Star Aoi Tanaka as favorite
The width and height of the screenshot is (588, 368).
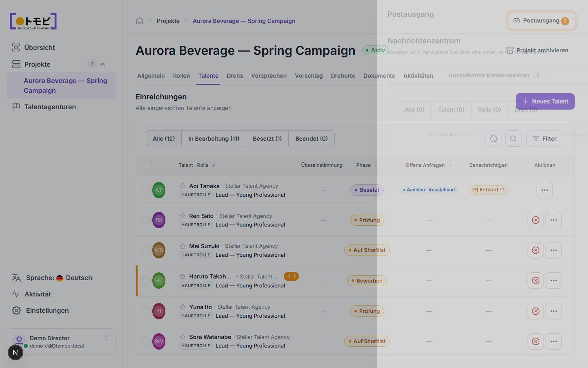tap(183, 186)
